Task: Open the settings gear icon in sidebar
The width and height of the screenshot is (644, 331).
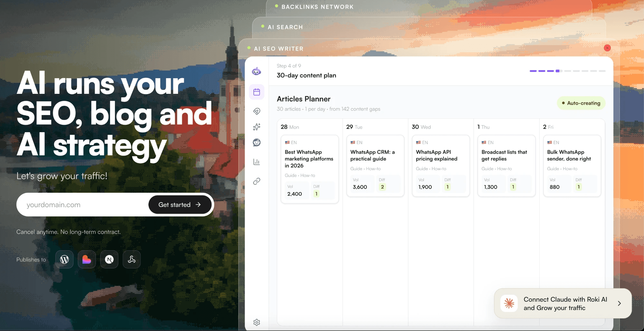Action: pos(257,322)
